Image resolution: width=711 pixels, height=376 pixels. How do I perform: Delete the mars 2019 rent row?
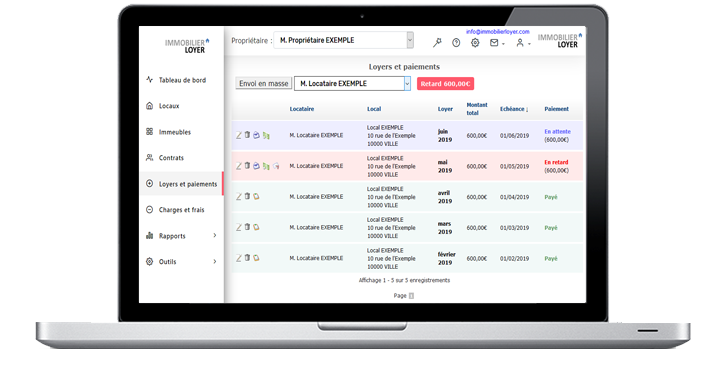coord(247,227)
